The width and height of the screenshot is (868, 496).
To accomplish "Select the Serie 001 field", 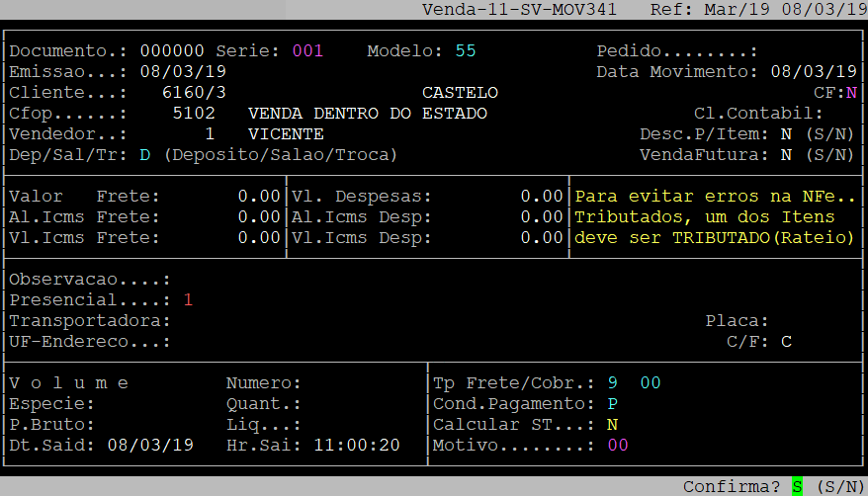I will click(x=307, y=50).
